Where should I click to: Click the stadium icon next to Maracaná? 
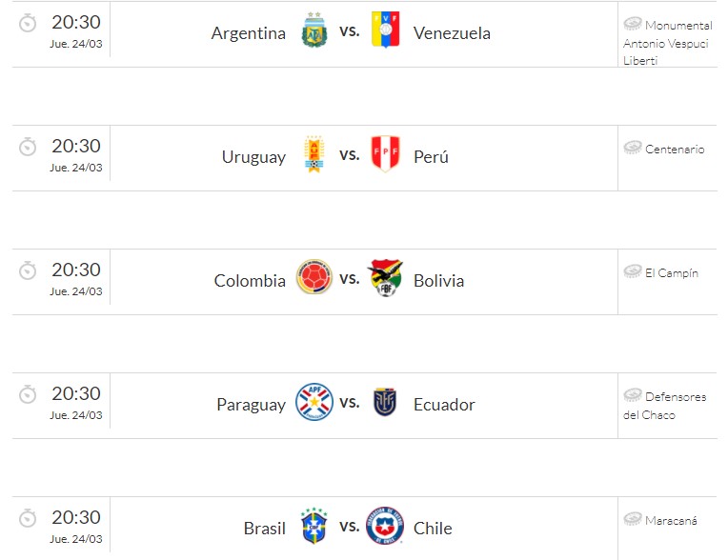coord(632,520)
